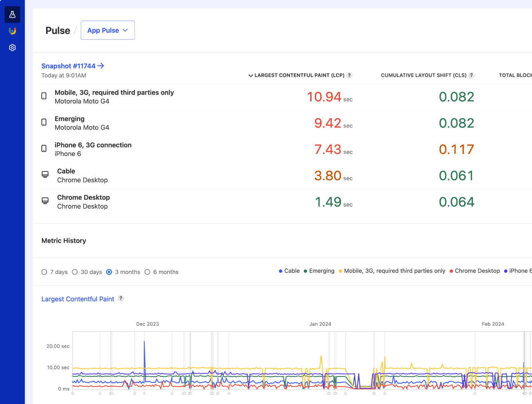The image size is (532, 404).
Task: Click the Total Blocking column header
Action: click(x=515, y=75)
